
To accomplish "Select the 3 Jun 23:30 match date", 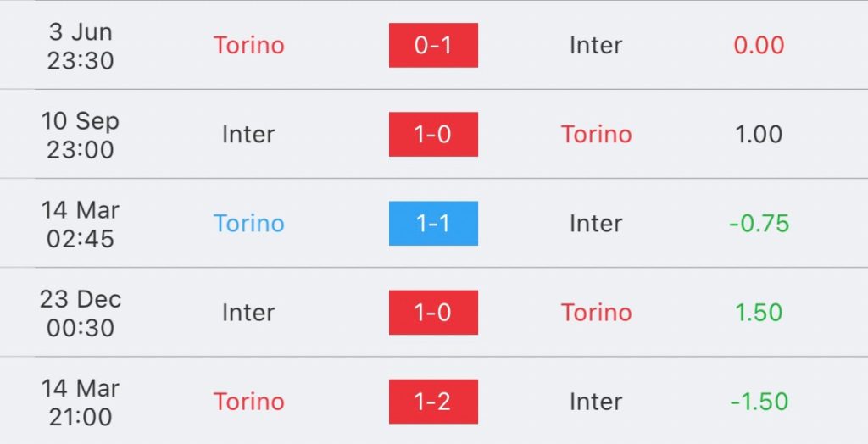I will tap(81, 46).
